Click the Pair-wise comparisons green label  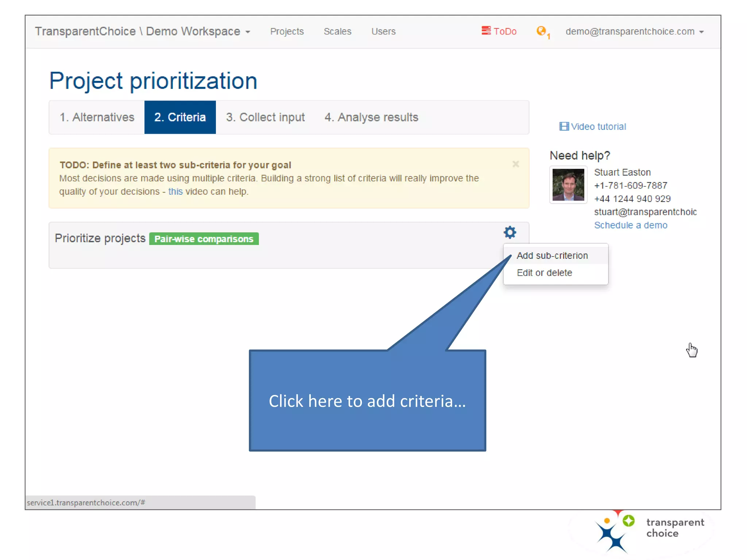click(x=204, y=239)
